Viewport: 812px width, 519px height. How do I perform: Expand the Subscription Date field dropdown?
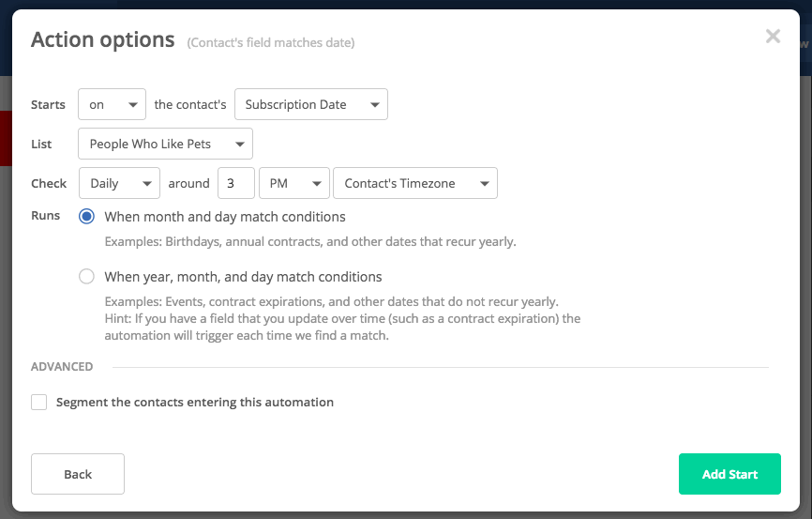coord(310,104)
